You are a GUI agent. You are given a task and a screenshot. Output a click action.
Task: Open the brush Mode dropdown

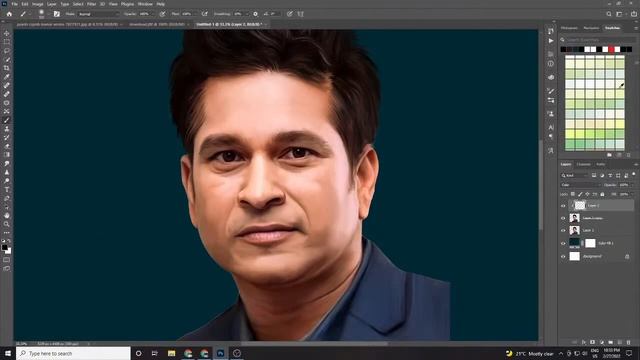[98, 14]
